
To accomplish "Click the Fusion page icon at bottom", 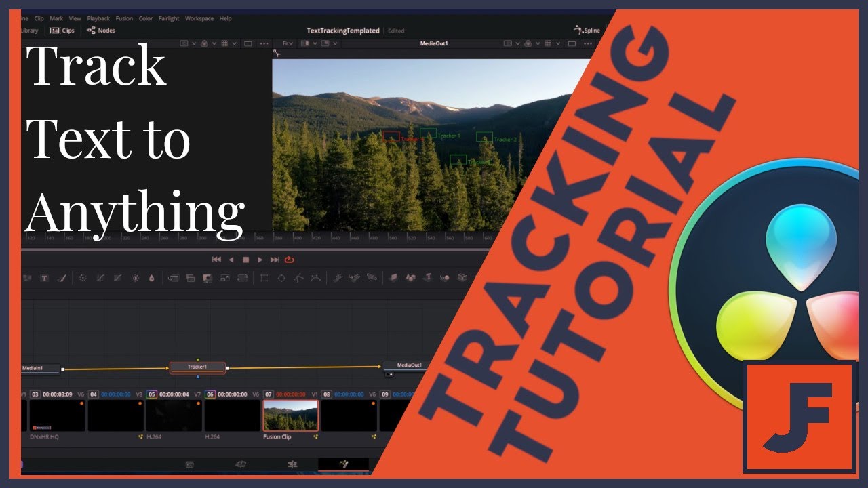I will (x=344, y=464).
